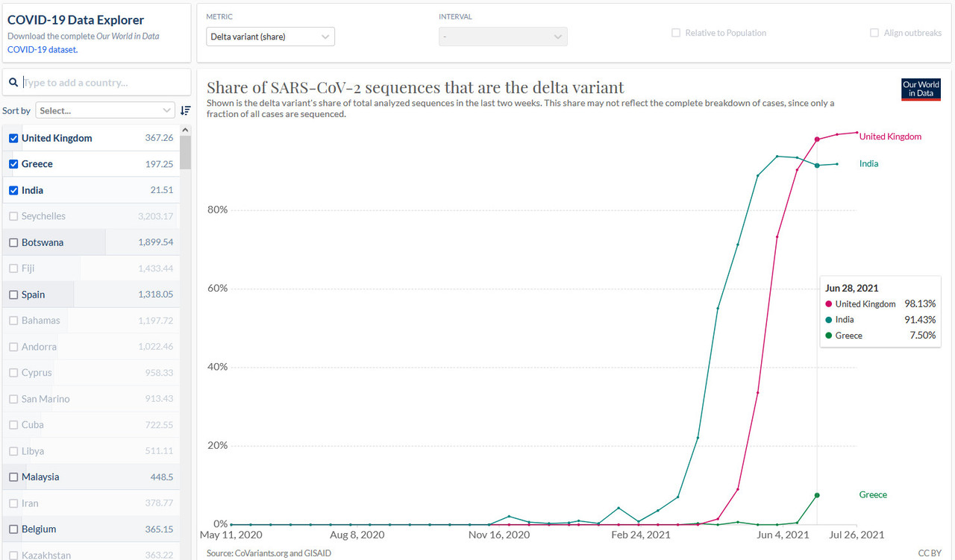Screen dimensions: 955x560
Task: Click the CC BY license link
Action: pyautogui.click(x=929, y=553)
